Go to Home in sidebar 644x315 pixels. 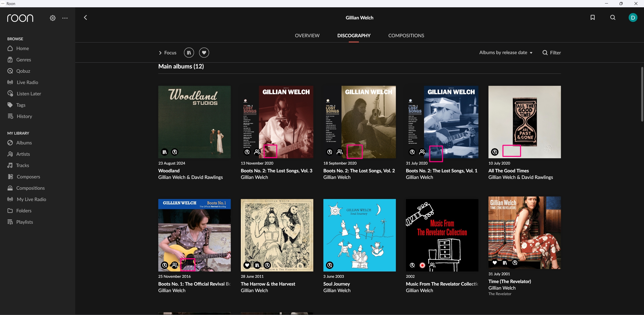point(18,48)
